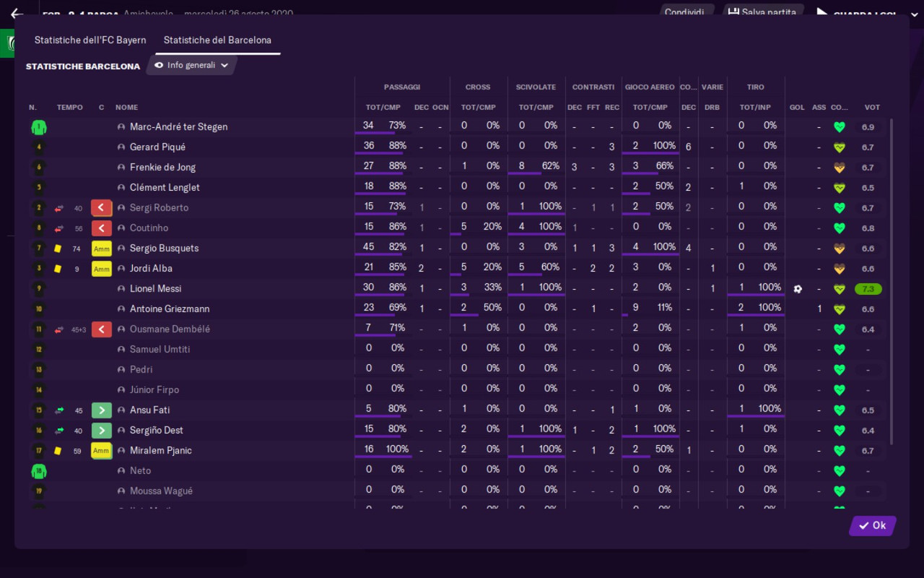924x578 pixels.
Task: Click the PASSAGGI column group header
Action: pos(402,87)
